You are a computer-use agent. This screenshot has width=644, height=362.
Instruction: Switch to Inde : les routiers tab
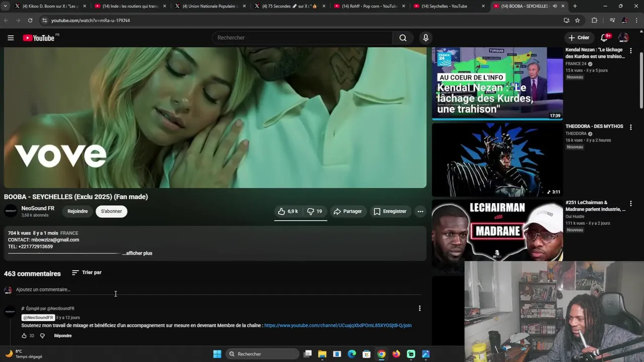[x=130, y=6]
